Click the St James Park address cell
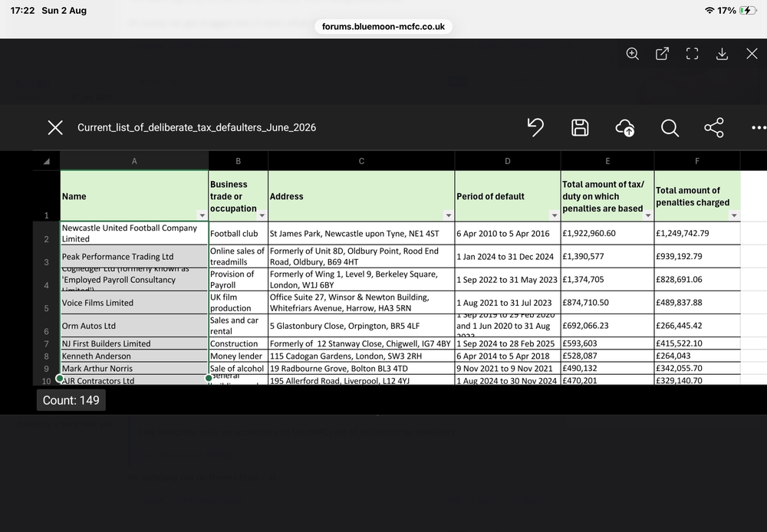The image size is (767, 532). pyautogui.click(x=361, y=233)
